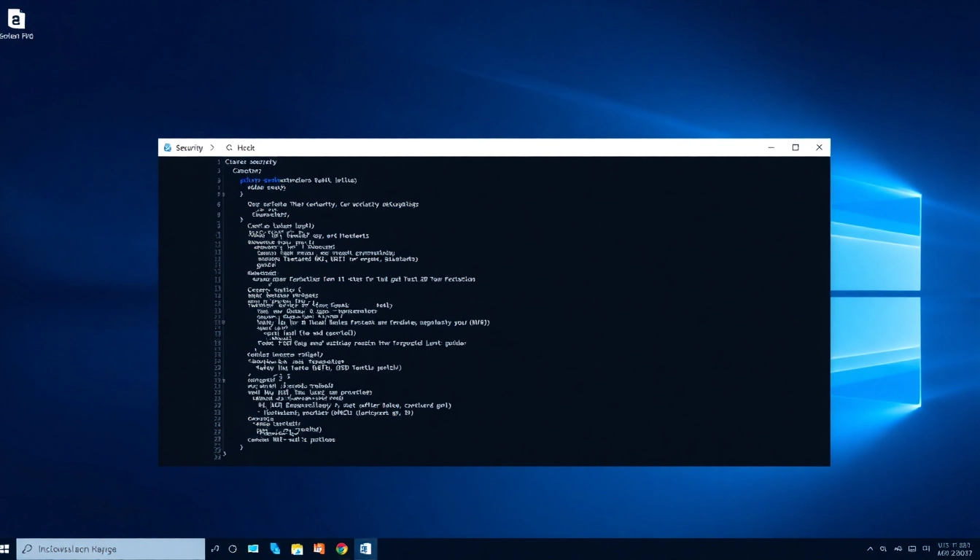The height and width of the screenshot is (560, 980).
Task: Open Cortana circle icon on taskbar
Action: [233, 549]
